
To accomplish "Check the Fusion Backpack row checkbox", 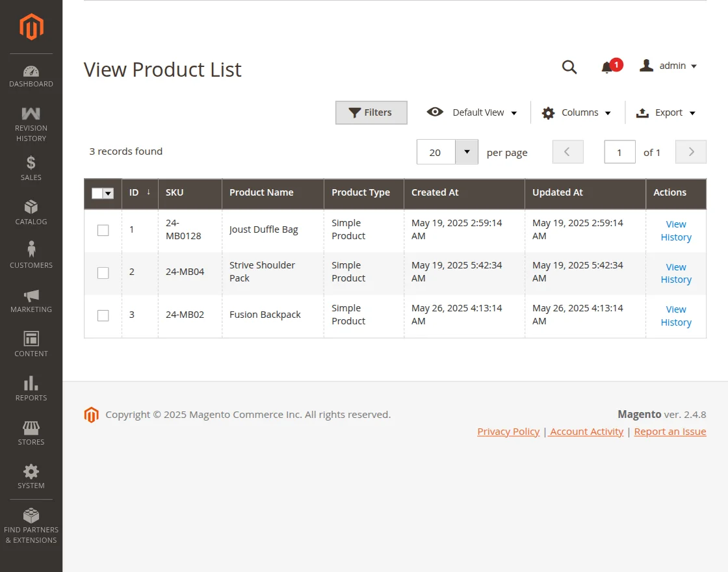I will (103, 315).
